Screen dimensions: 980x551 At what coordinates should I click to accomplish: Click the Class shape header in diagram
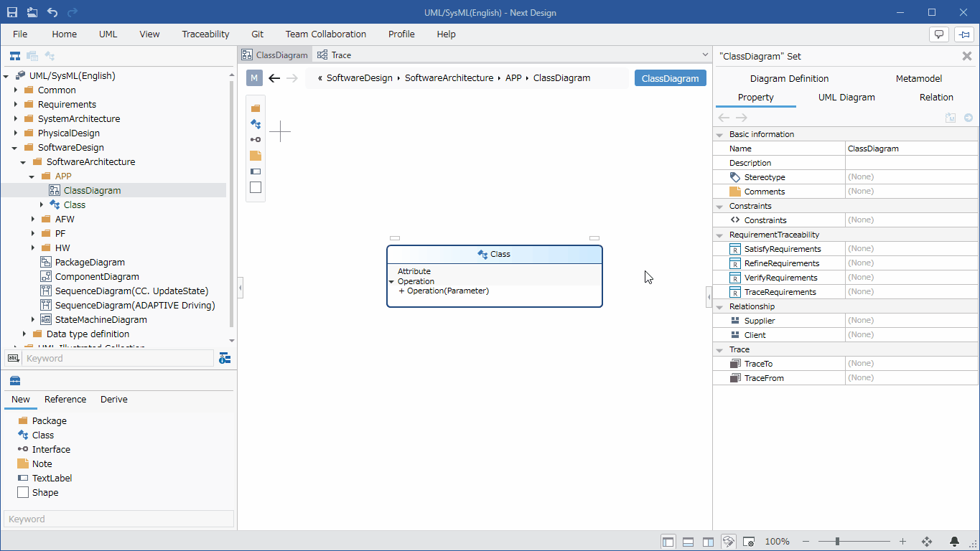click(495, 255)
